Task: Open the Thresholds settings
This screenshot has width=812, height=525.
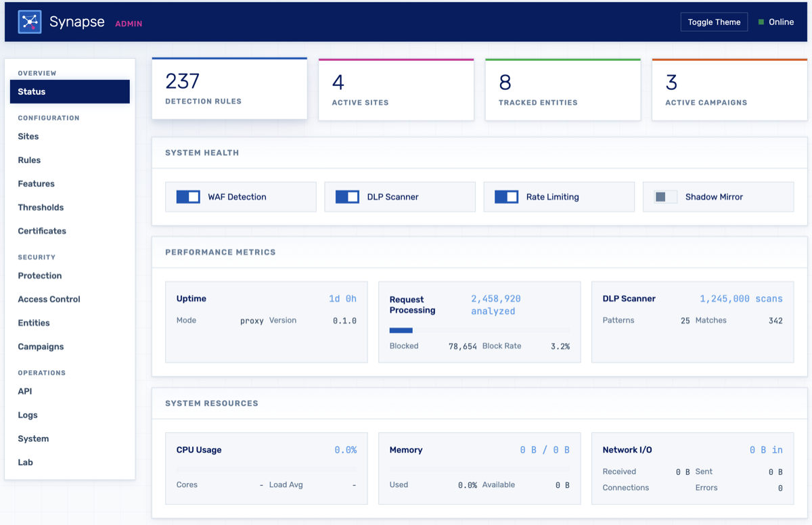Action: tap(40, 207)
